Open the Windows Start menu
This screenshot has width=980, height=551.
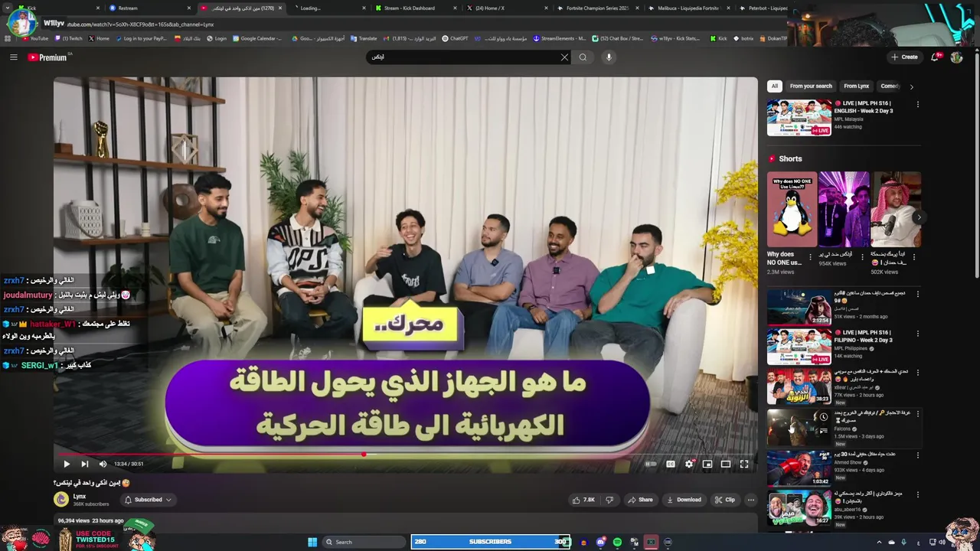(312, 542)
